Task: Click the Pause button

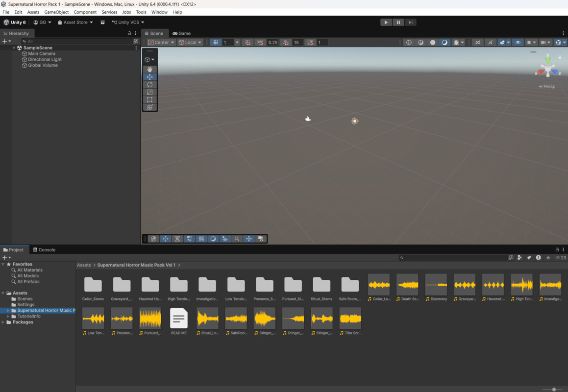Action: [x=398, y=22]
